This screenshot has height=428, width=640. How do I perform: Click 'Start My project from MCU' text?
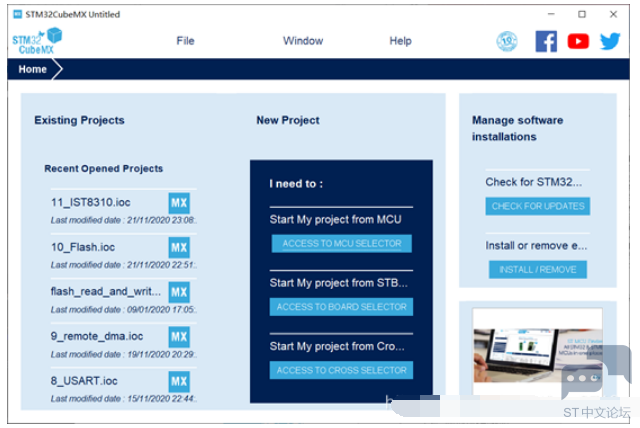336,220
